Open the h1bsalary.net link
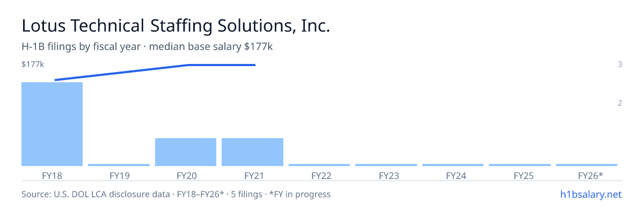The image size is (644, 215). click(590, 194)
